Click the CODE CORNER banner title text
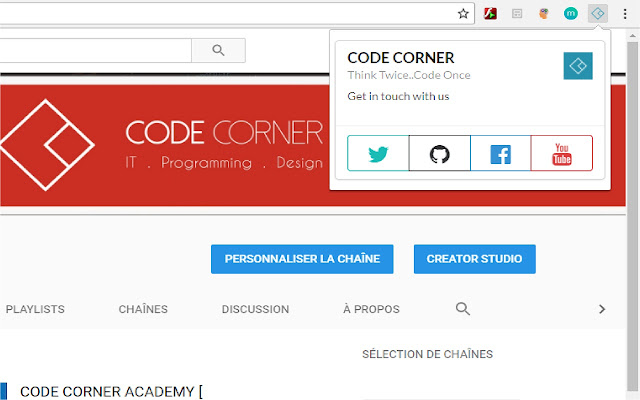 pos(224,132)
